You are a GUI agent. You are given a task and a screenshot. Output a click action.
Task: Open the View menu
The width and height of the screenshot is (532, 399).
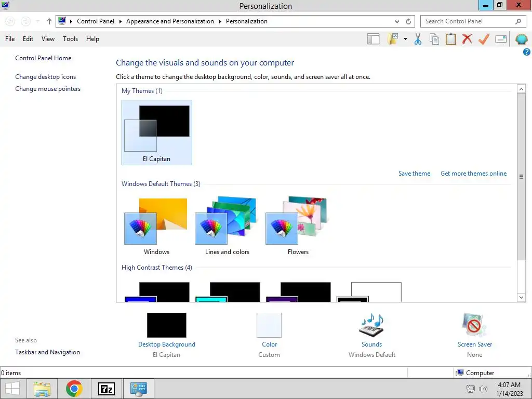(48, 39)
